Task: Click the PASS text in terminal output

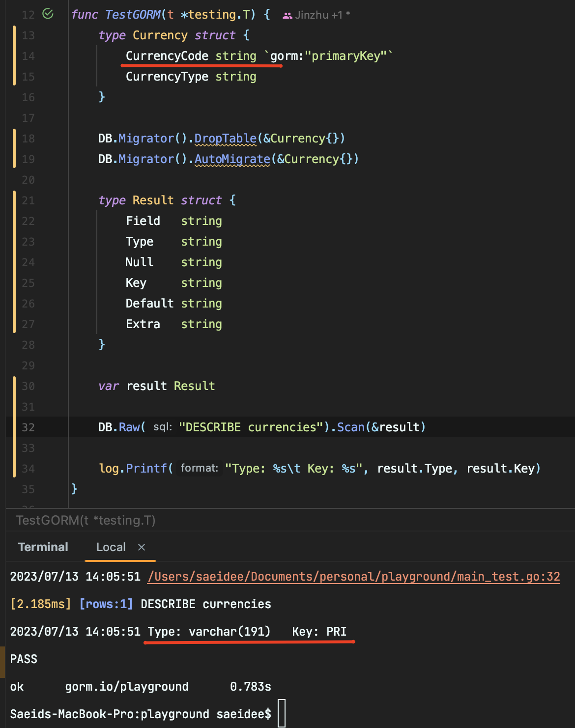Action: pos(23,659)
